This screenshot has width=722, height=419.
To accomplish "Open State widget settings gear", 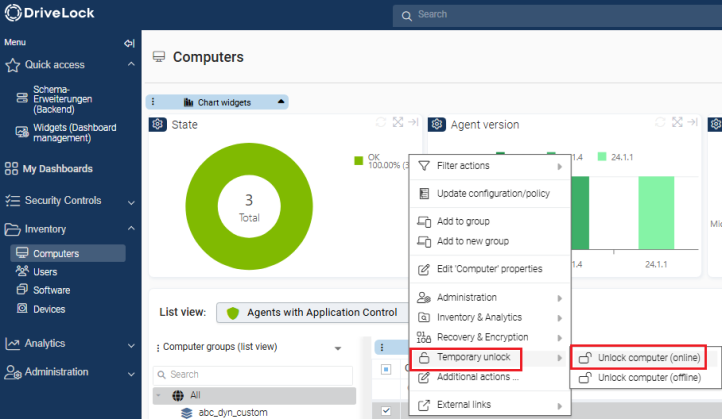I will (158, 124).
